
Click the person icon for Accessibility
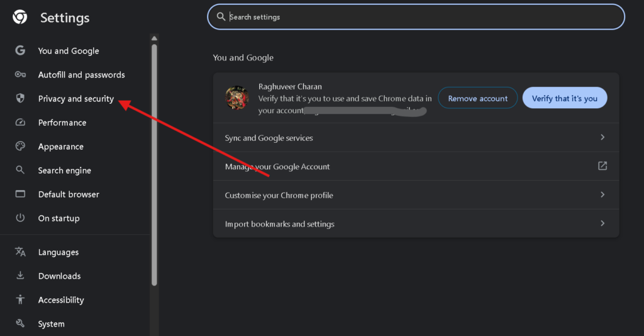point(20,300)
